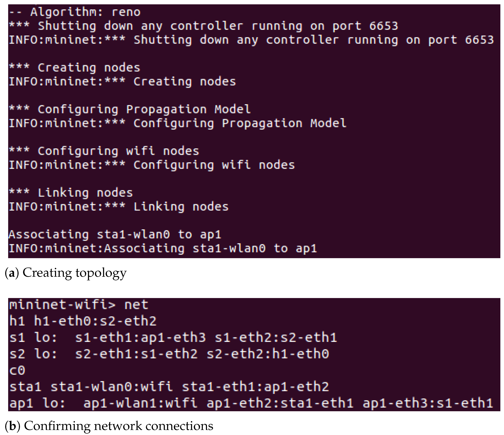
Task: Click the first 'Shutting down any controller' line
Action: pos(203,26)
